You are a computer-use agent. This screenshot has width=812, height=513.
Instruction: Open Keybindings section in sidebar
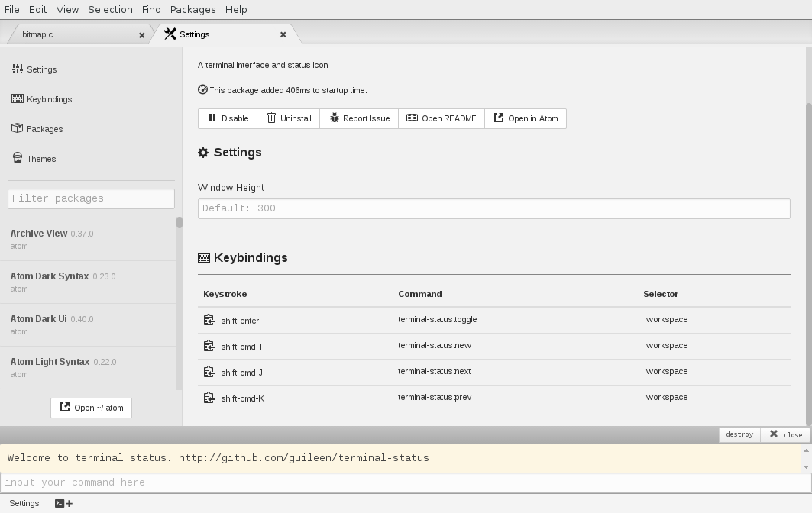tap(49, 99)
